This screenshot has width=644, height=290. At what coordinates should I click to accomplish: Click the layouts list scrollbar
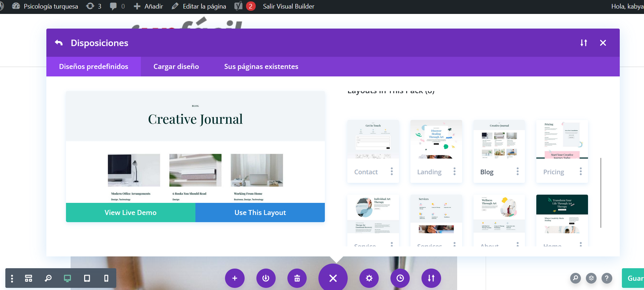(x=601, y=193)
